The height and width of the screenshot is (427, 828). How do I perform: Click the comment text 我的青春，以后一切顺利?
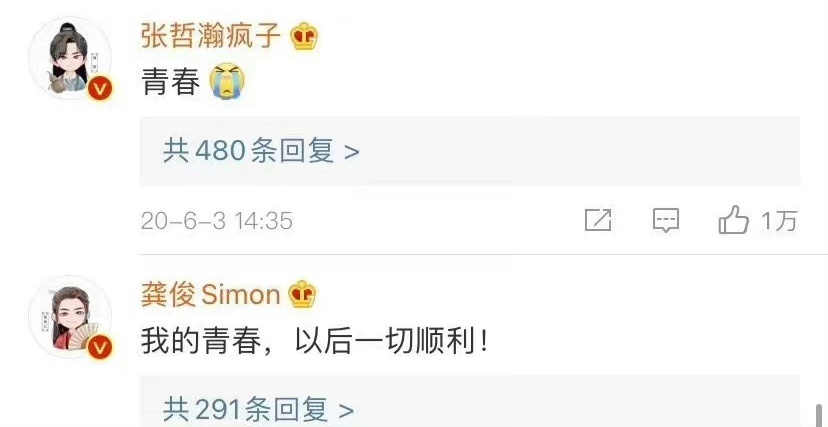pyautogui.click(x=314, y=343)
